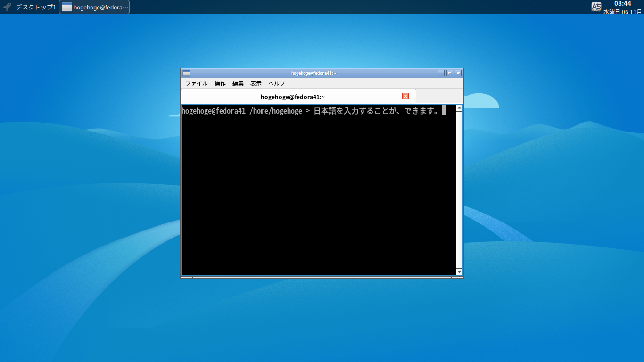Open the 表示 menu
Viewport: 644px width, 362px height.
pos(256,83)
